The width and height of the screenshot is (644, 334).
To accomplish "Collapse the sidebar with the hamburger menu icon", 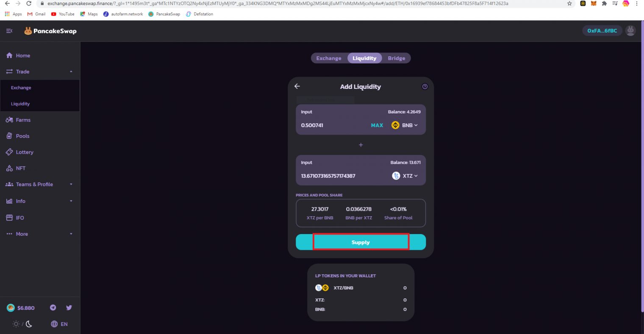I will coord(9,31).
